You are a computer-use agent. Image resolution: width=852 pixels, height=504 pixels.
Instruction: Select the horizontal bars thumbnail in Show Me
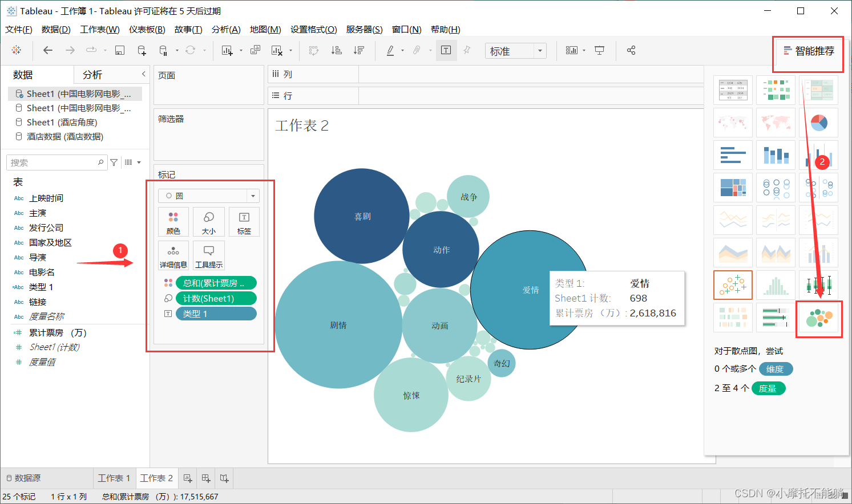pyautogui.click(x=733, y=155)
